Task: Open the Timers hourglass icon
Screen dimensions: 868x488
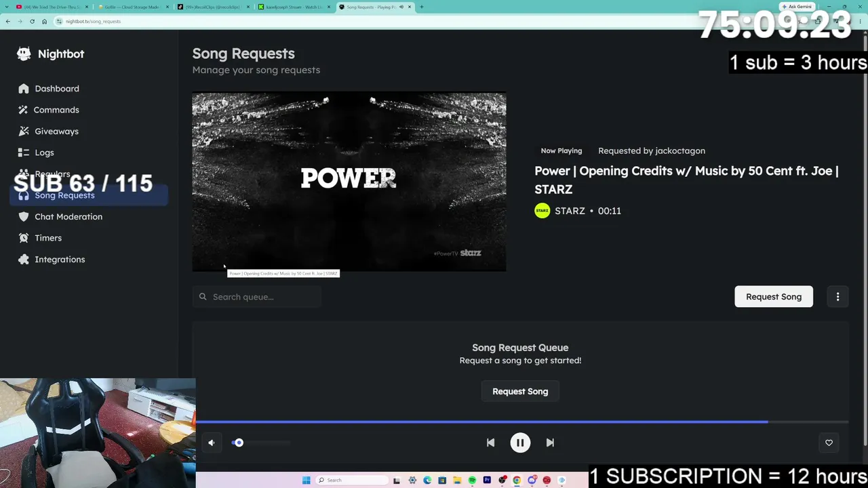Action: tap(24, 238)
